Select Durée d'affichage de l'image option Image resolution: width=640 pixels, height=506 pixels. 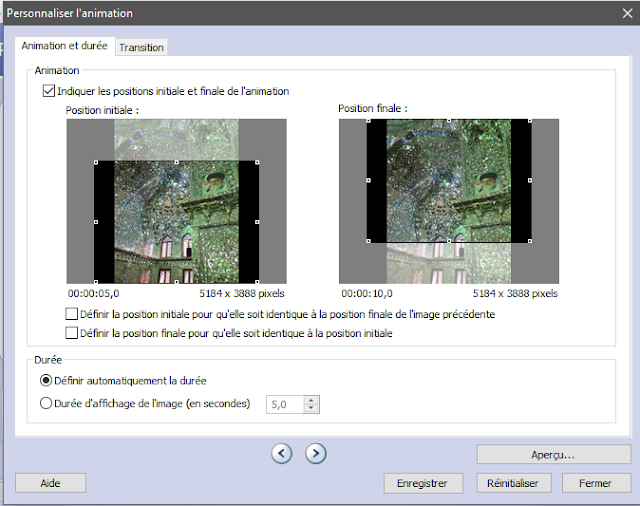(46, 403)
